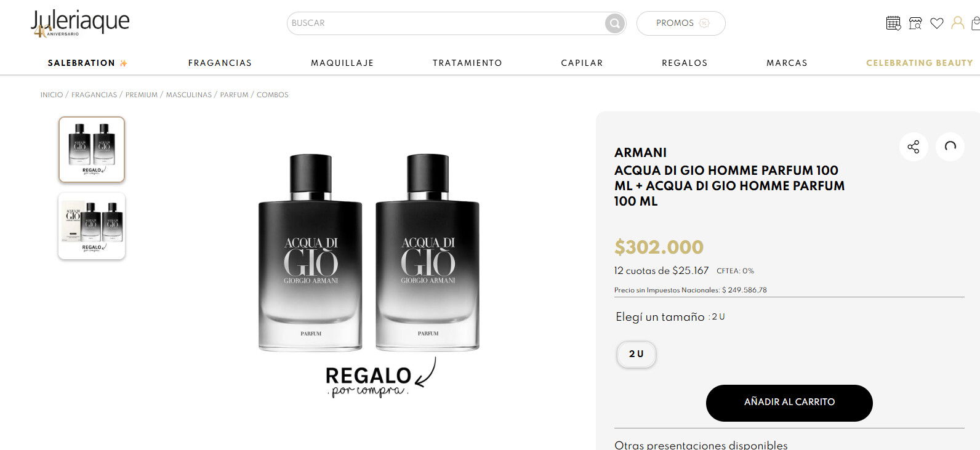Image resolution: width=980 pixels, height=450 pixels.
Task: Click the Promos button
Action: [x=681, y=23]
